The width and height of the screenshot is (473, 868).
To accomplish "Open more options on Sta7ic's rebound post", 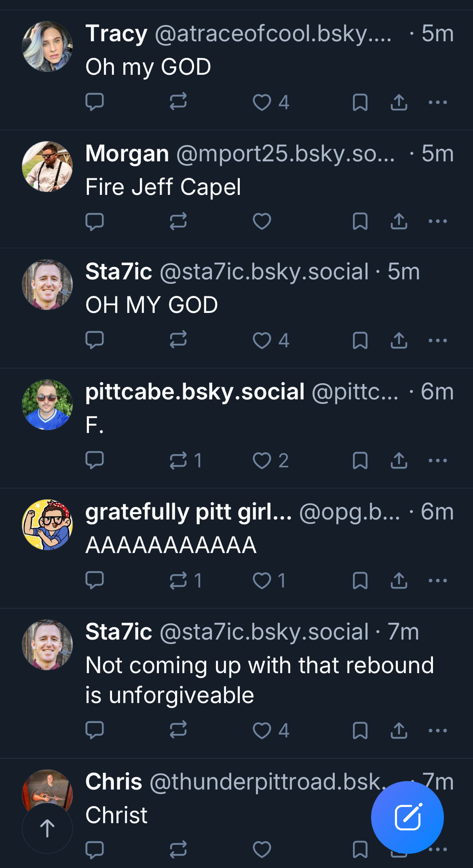I will pos(437,730).
